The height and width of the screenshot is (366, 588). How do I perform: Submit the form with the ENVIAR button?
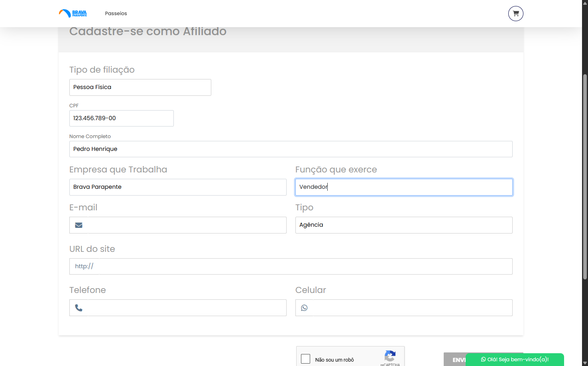(455, 360)
